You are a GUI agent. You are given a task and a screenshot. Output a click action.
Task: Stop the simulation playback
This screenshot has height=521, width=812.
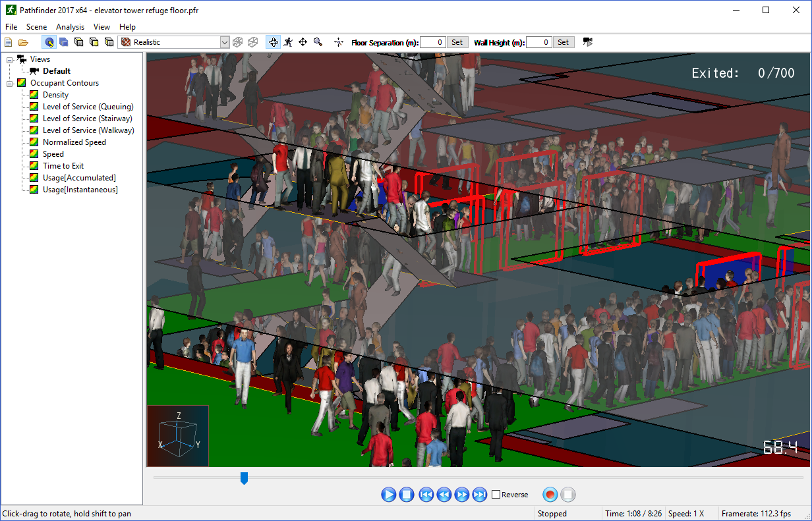(x=407, y=495)
